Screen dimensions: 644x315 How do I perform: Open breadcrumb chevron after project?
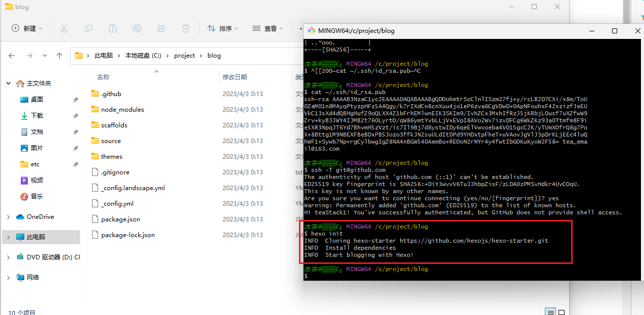(x=201, y=56)
